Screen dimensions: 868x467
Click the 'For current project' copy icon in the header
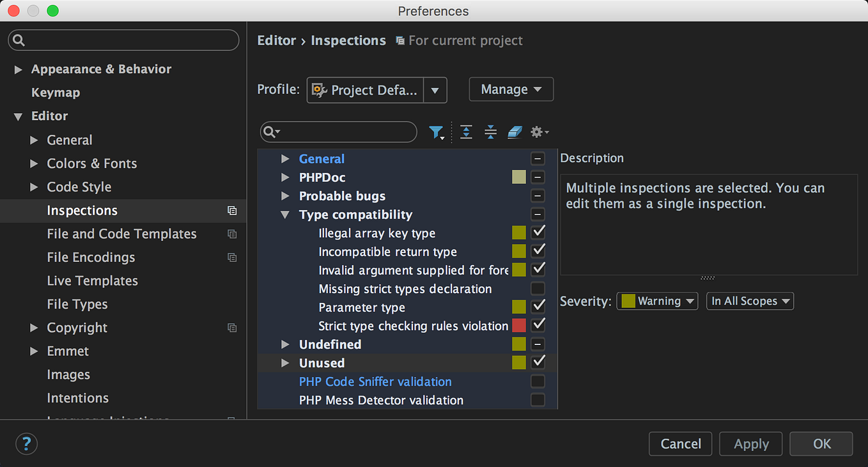(x=399, y=40)
